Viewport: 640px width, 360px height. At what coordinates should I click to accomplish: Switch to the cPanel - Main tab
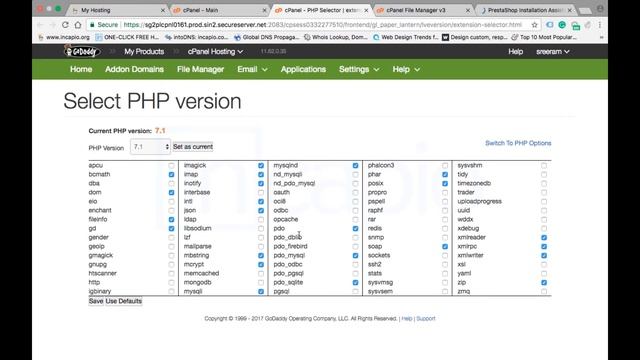(x=218, y=10)
